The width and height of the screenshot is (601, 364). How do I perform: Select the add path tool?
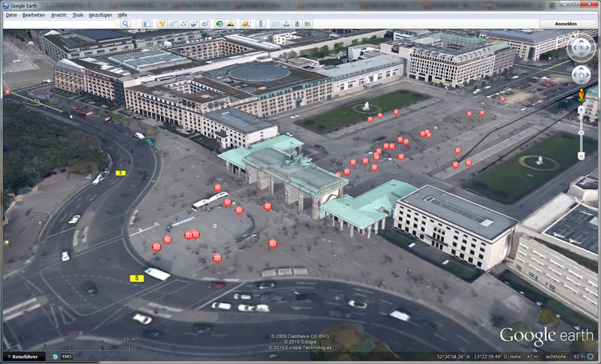click(183, 24)
